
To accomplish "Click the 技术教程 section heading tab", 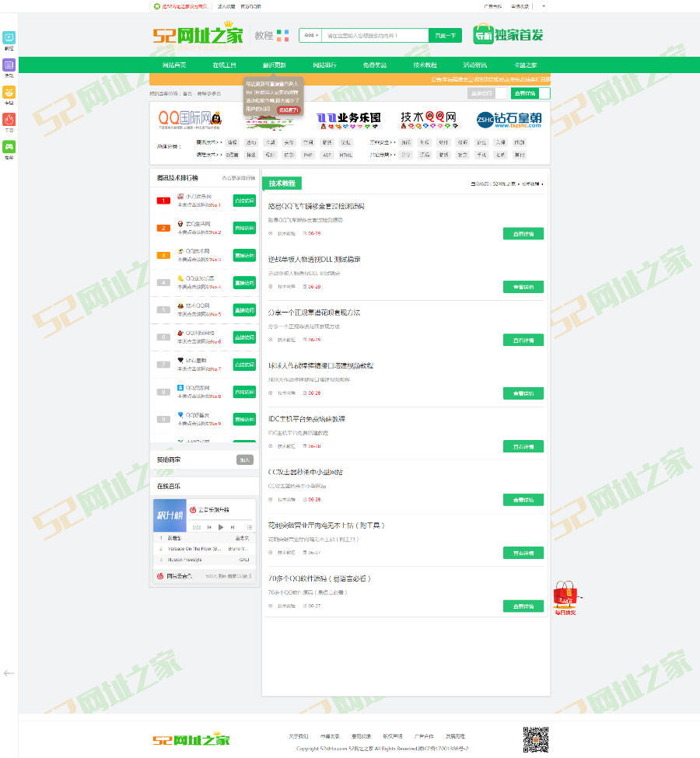I will pos(282,183).
